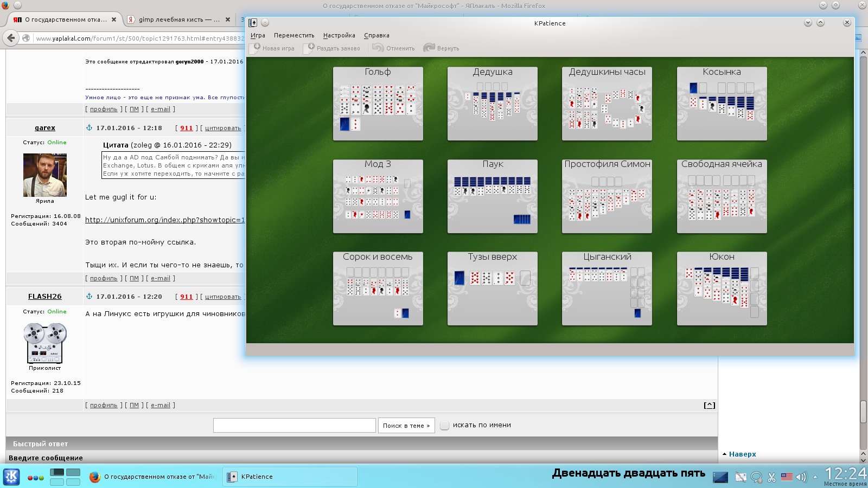Click the Новая игра toolbar icon
Screen dimensions: 868x488
pyautogui.click(x=257, y=48)
